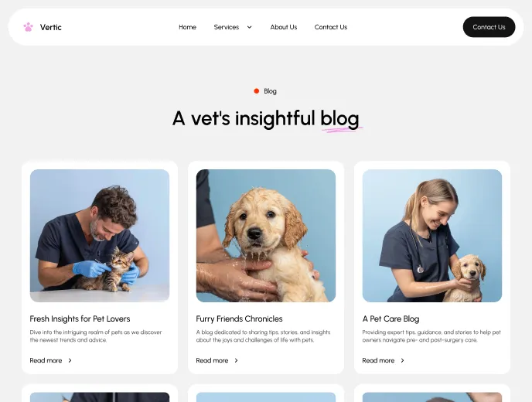
Task: Go to the Home page
Action: [x=187, y=27]
